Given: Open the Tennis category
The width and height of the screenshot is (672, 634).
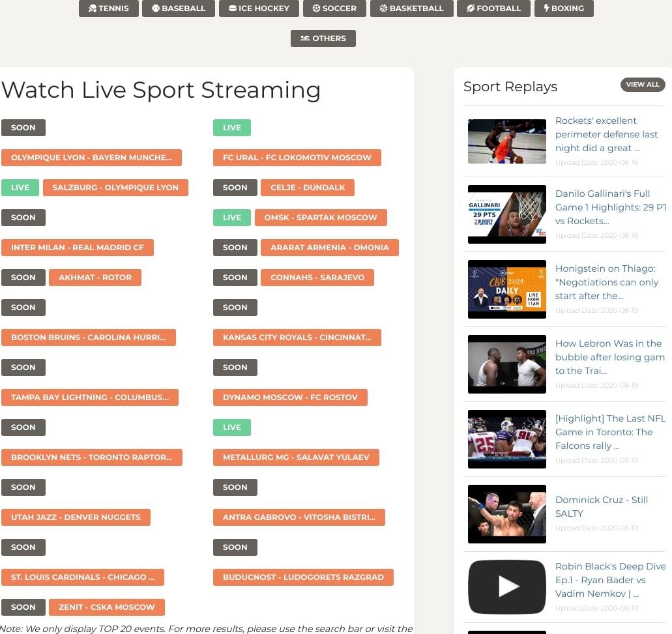Looking at the screenshot, I should click(x=108, y=8).
